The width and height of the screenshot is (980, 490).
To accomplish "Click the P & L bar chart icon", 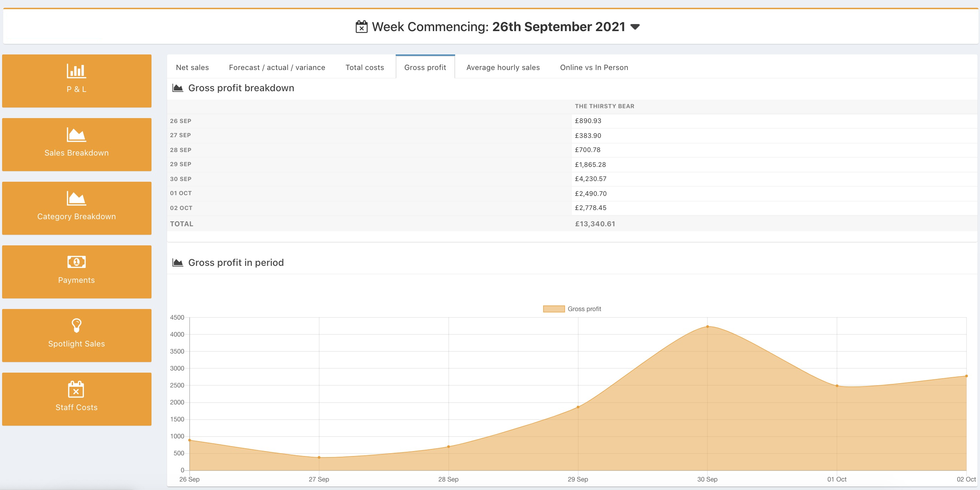I will coord(76,71).
